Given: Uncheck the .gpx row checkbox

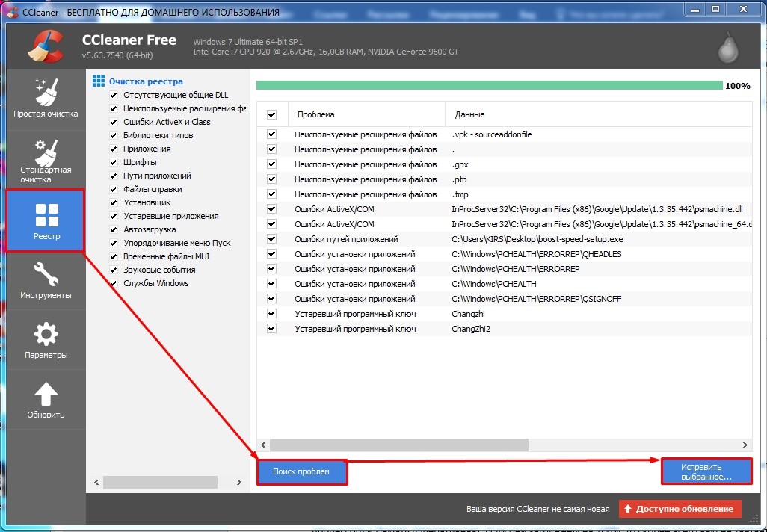Looking at the screenshot, I should [271, 164].
